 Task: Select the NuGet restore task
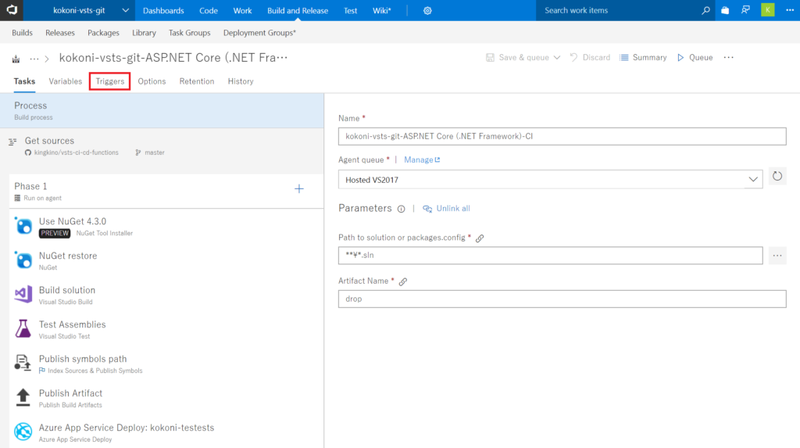point(166,260)
